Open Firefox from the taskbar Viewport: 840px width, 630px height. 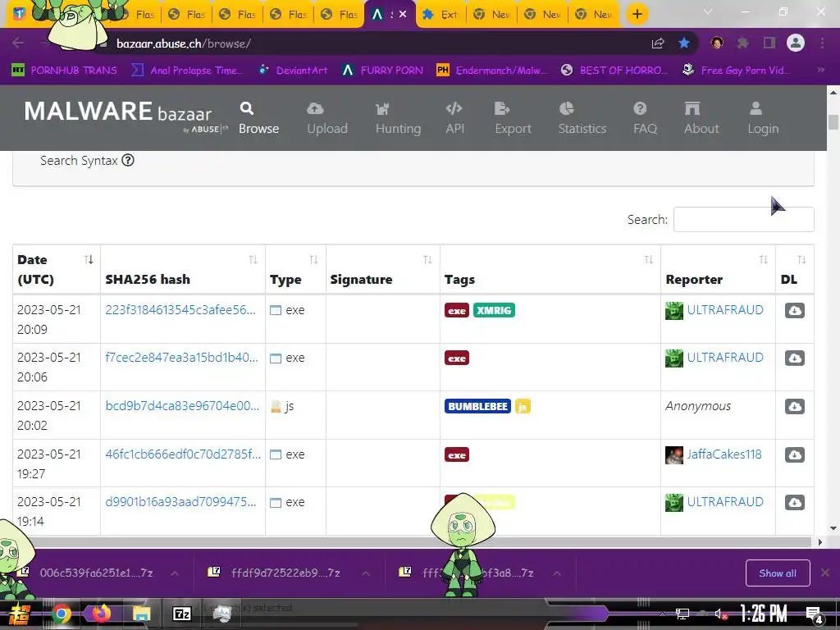[101, 614]
